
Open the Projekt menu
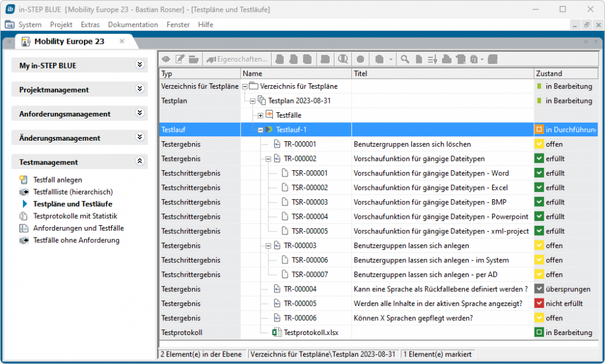pyautogui.click(x=60, y=25)
